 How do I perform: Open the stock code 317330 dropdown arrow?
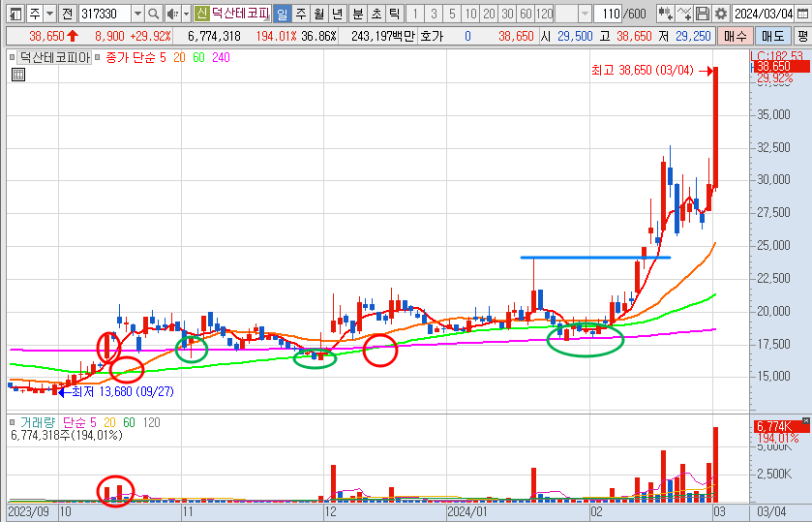click(137, 14)
